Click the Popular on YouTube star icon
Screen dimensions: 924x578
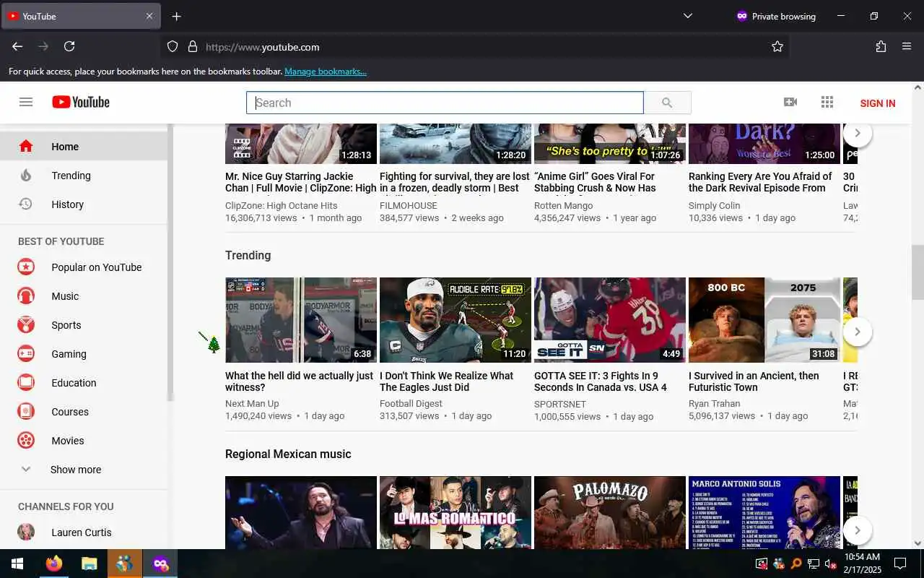click(26, 267)
